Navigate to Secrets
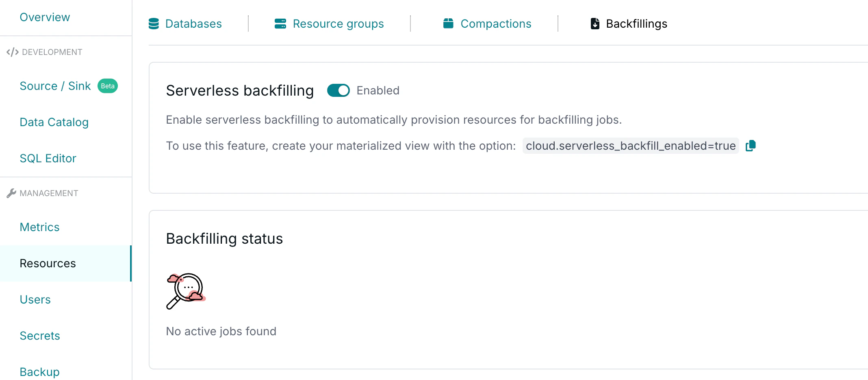The image size is (868, 380). tap(40, 336)
